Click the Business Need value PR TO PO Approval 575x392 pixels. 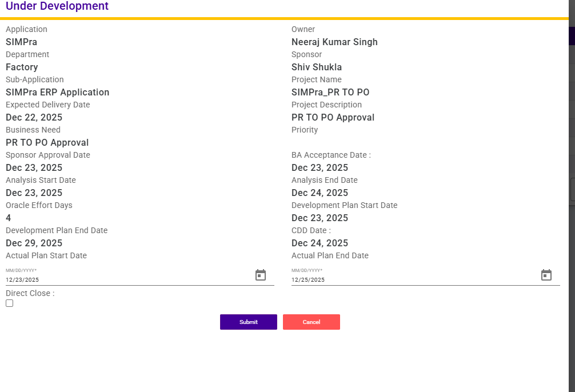click(x=47, y=142)
